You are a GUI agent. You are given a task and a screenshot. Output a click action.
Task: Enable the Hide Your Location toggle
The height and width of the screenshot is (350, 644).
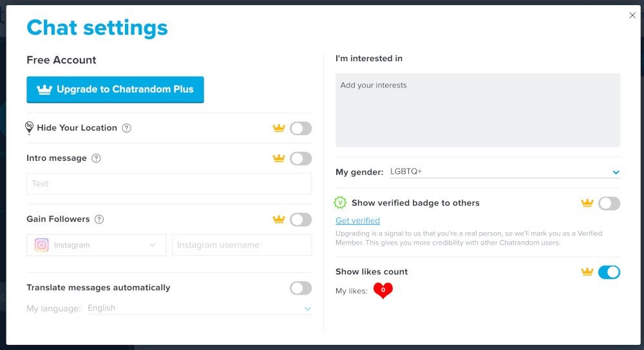[300, 129]
